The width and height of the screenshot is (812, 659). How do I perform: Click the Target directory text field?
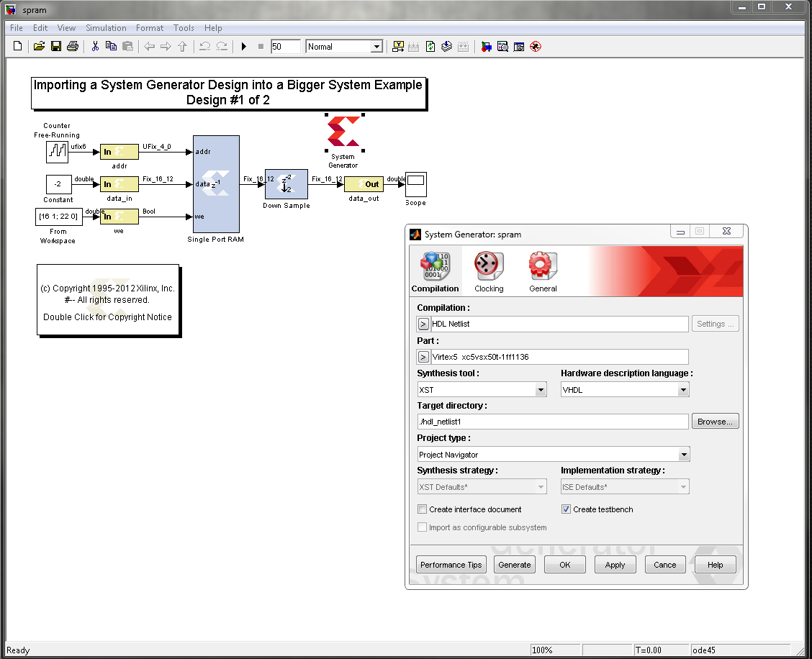(x=552, y=422)
